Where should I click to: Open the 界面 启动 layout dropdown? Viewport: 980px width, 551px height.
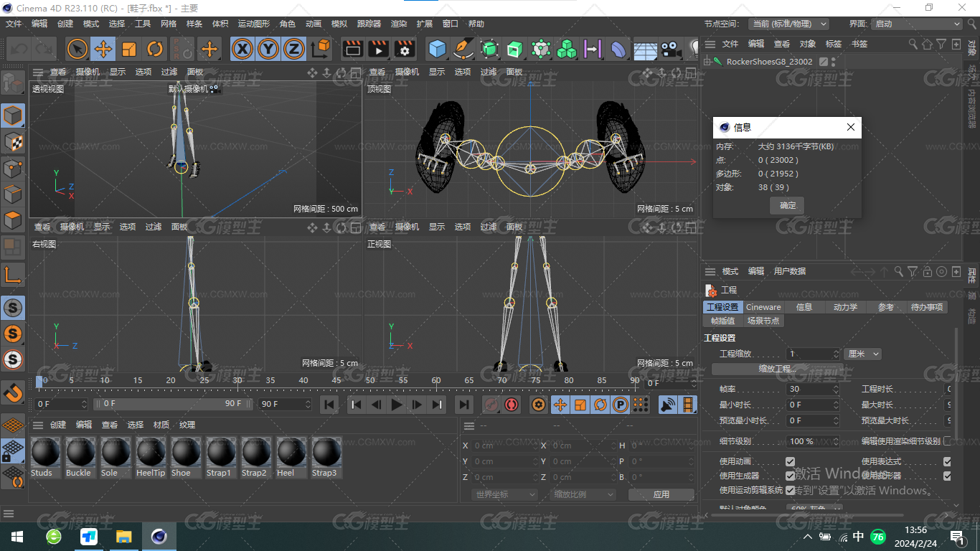click(x=916, y=24)
